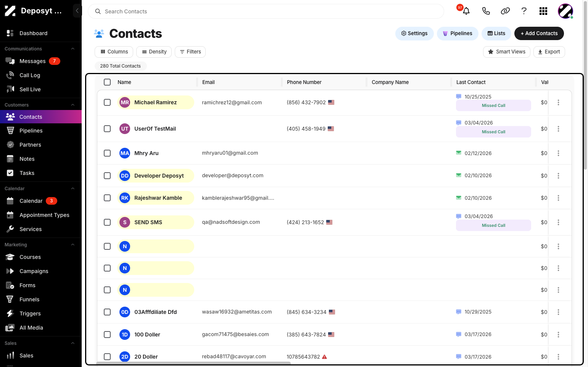Collapse the Marketing sidebar section

tap(73, 244)
